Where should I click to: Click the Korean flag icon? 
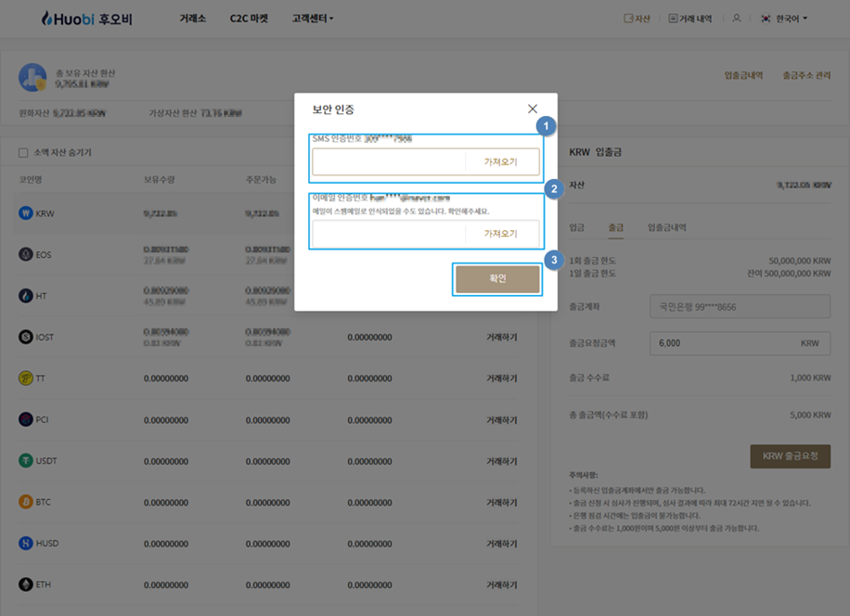point(766,19)
